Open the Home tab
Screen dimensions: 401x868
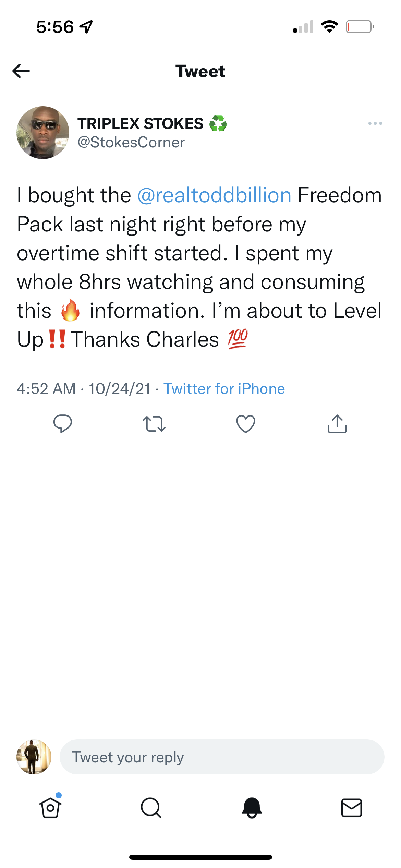50,808
